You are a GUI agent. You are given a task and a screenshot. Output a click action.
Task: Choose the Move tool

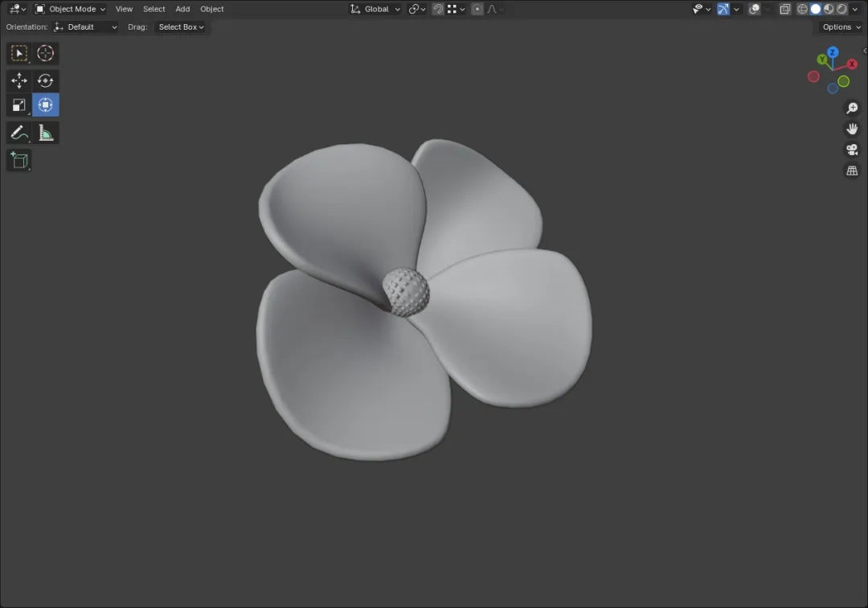18,80
